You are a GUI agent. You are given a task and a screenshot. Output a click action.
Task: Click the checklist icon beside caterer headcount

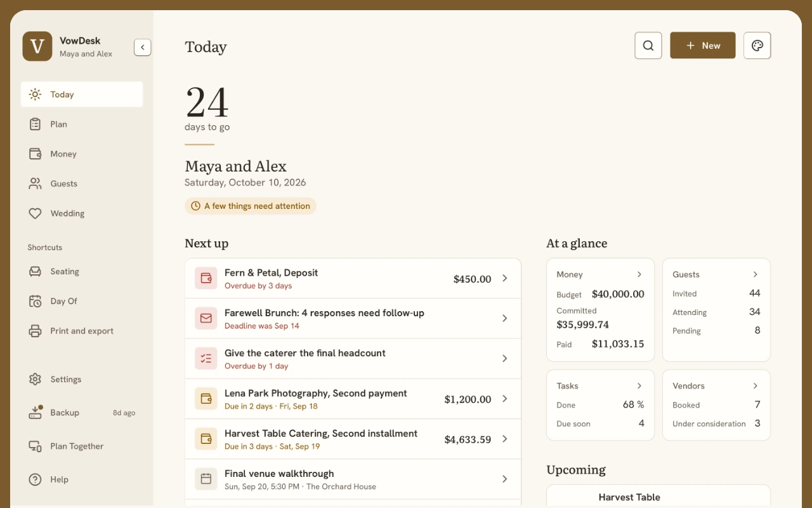pyautogui.click(x=206, y=358)
